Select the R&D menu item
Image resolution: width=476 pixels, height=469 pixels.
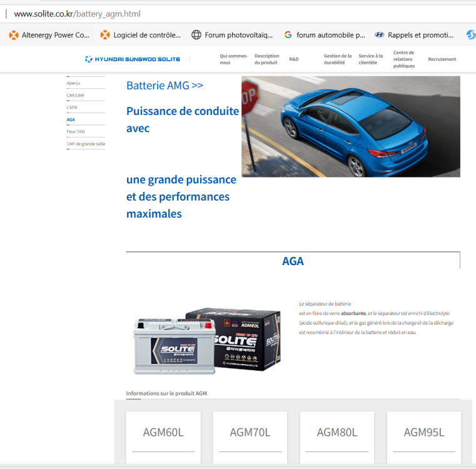294,59
